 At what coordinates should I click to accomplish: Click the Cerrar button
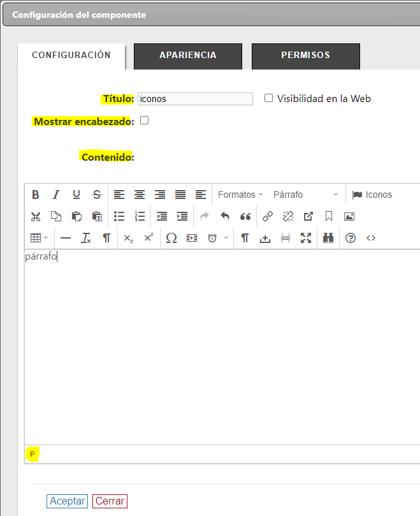pos(110,501)
